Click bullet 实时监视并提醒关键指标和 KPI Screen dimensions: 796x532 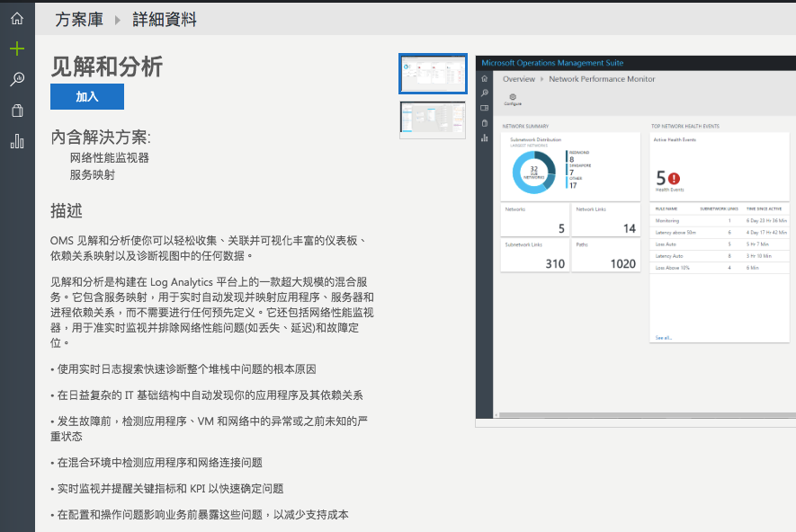click(x=167, y=489)
